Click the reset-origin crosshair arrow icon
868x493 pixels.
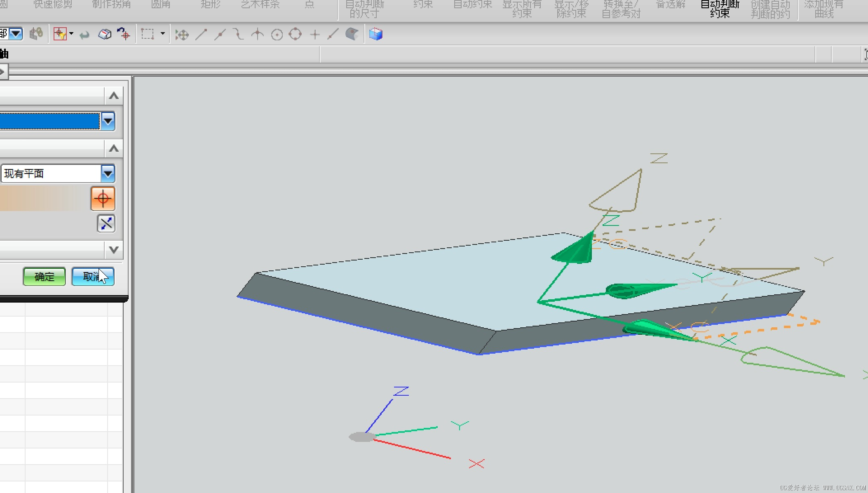click(x=124, y=34)
